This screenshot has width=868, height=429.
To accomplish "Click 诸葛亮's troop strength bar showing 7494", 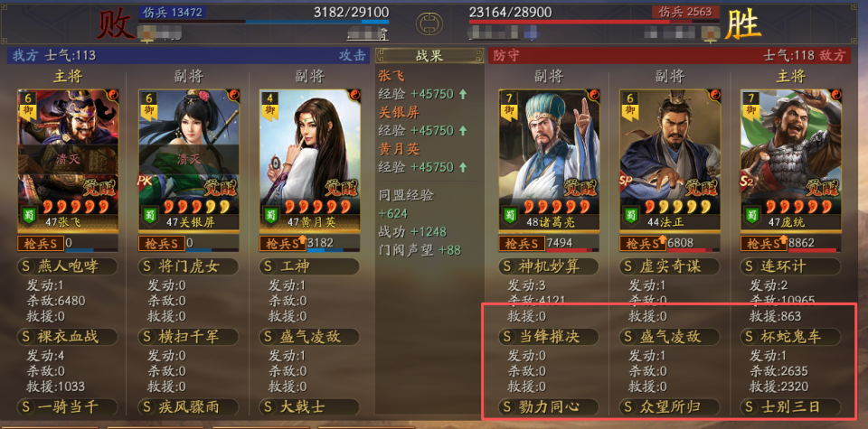I will pyautogui.click(x=572, y=244).
